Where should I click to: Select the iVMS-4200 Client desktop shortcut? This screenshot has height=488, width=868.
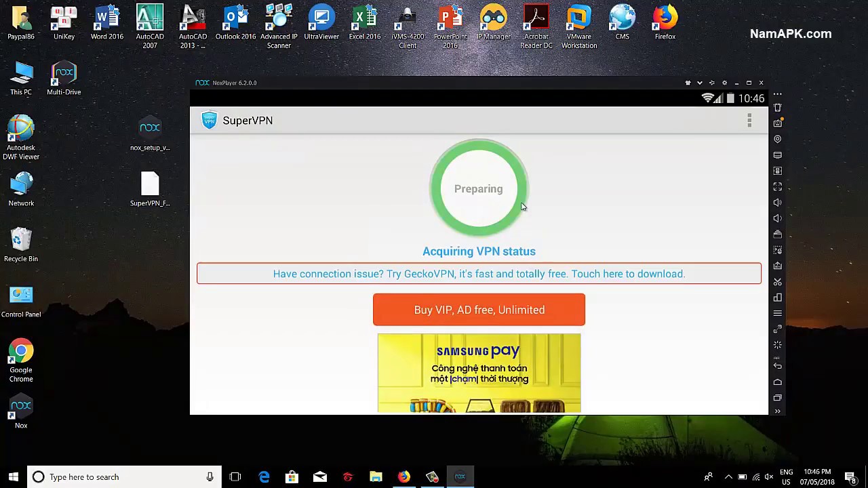pos(408,26)
